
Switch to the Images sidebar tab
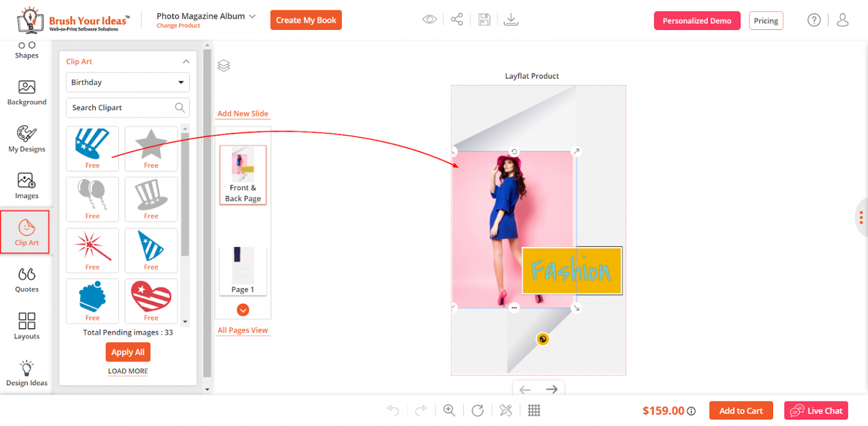[25, 185]
